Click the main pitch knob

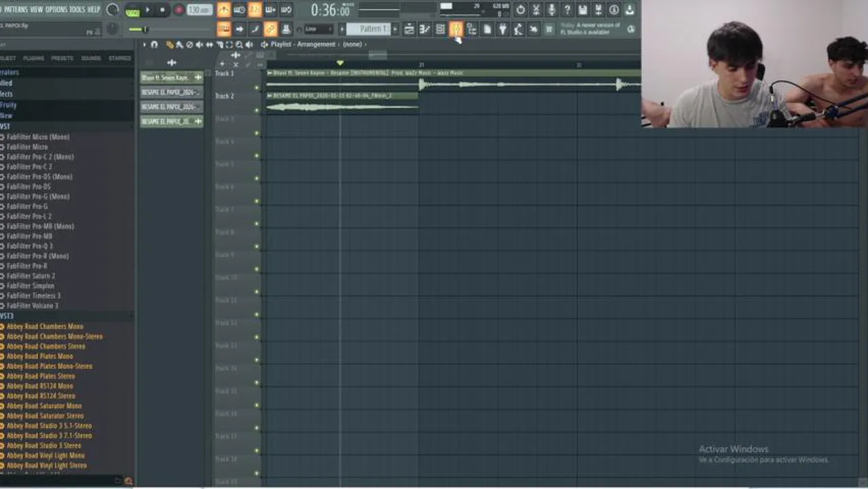point(112,29)
